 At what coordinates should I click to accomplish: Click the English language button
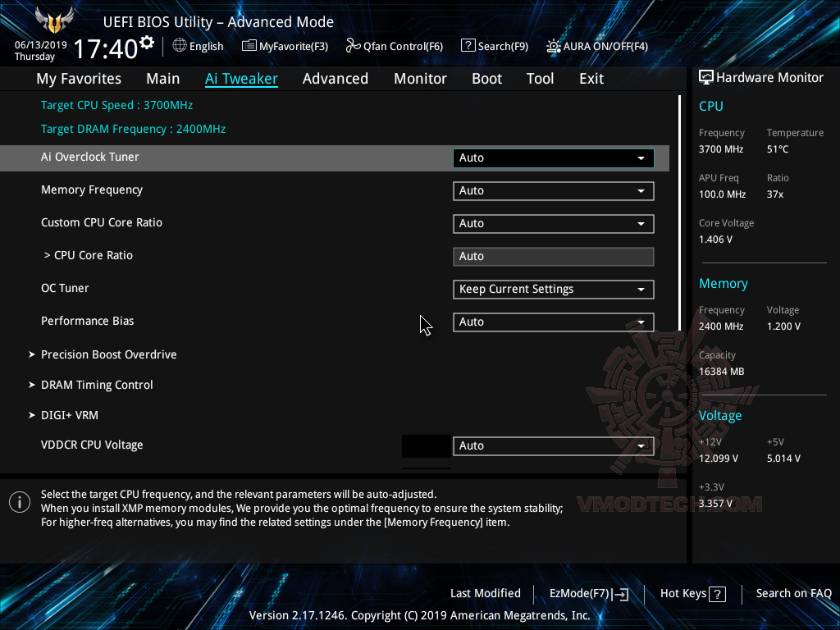(199, 46)
